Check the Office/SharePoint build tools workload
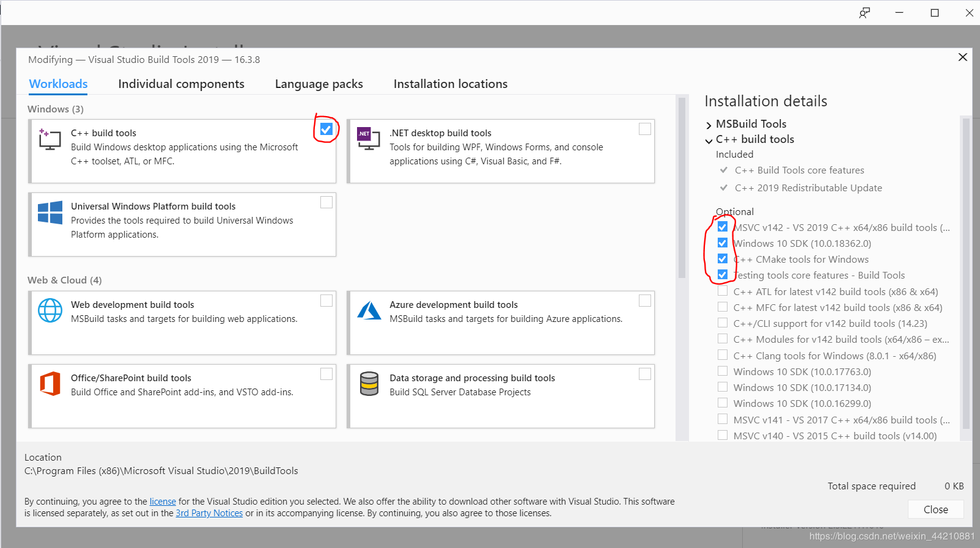The width and height of the screenshot is (980, 548). pyautogui.click(x=326, y=374)
